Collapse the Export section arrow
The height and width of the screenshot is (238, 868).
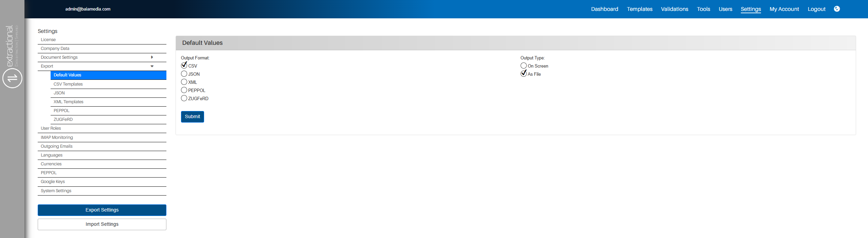152,66
